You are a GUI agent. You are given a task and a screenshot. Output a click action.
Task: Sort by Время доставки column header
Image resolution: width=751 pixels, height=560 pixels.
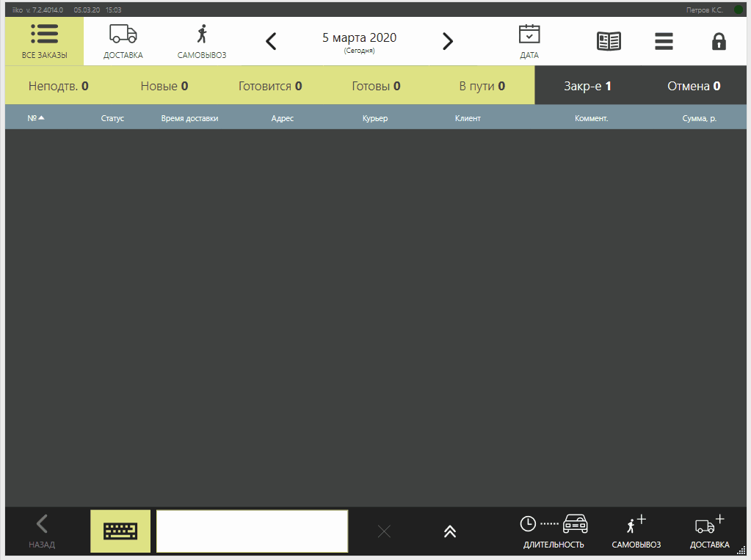point(189,118)
